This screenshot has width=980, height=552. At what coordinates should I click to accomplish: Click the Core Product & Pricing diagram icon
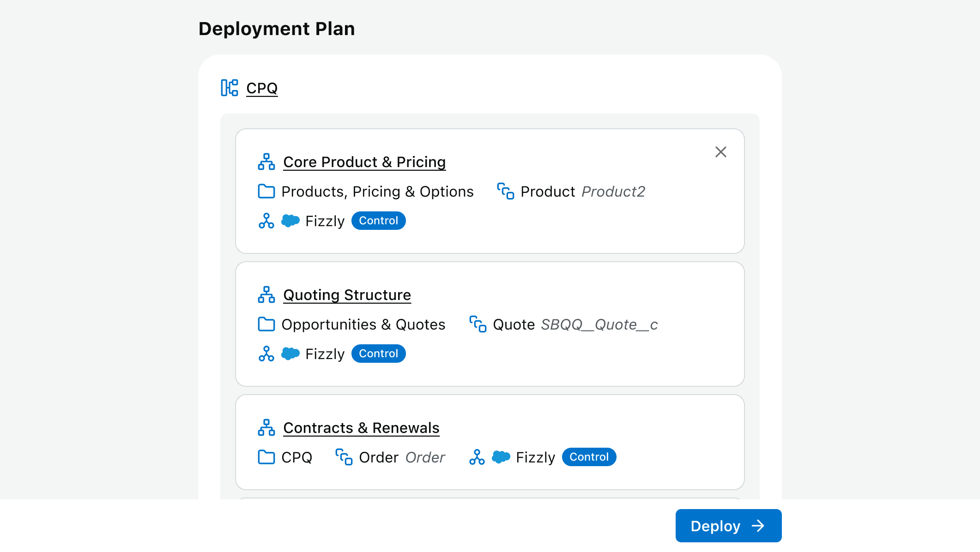point(266,162)
